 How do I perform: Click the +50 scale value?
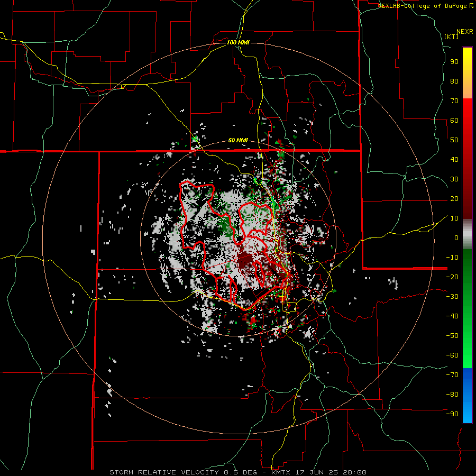click(454, 140)
